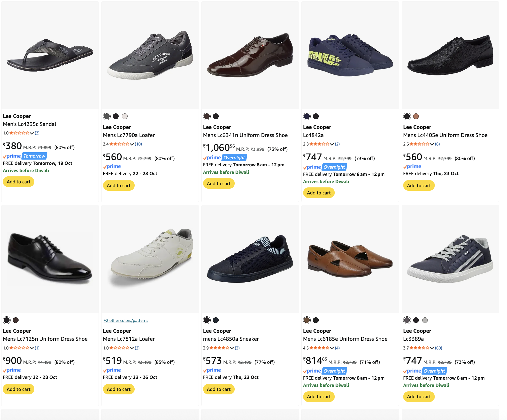Expand rating chevron for Lc3389a sneaker
The image size is (507, 420).
(432, 348)
